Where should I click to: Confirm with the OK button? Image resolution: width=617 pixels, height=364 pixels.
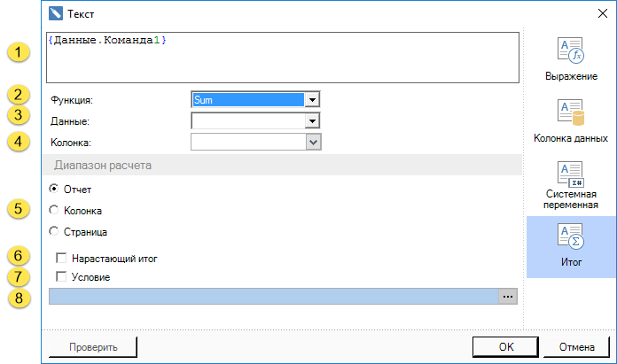506,346
